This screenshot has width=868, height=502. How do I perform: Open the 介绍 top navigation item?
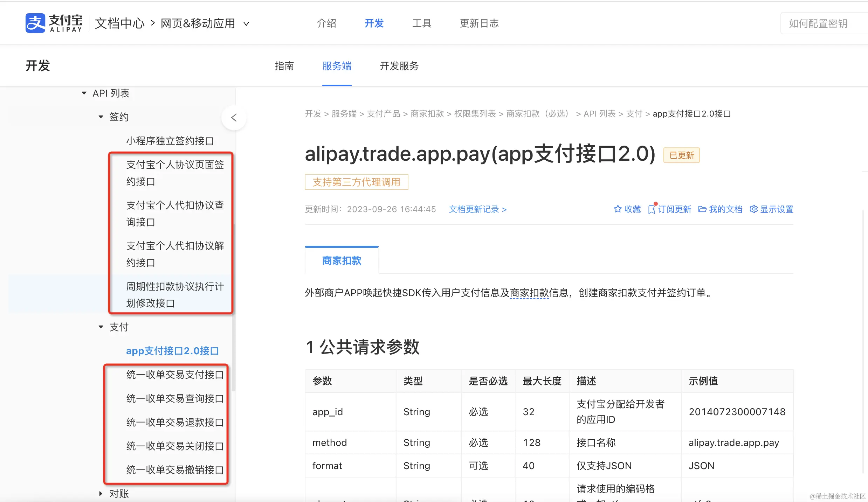(x=326, y=23)
